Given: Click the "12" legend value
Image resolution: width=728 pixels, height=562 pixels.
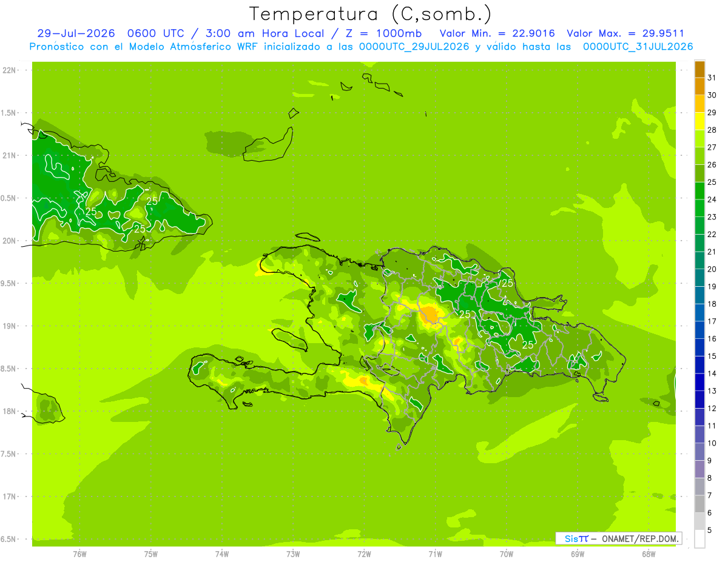Looking at the screenshot, I should (x=712, y=409).
